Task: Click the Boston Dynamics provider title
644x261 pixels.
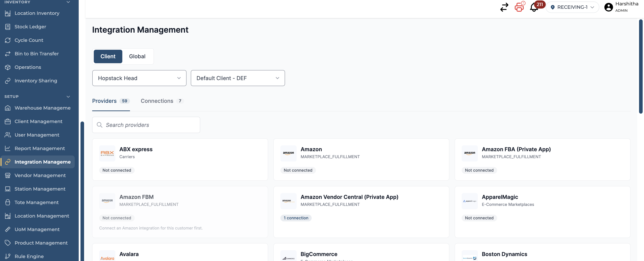Action: pyautogui.click(x=504, y=254)
